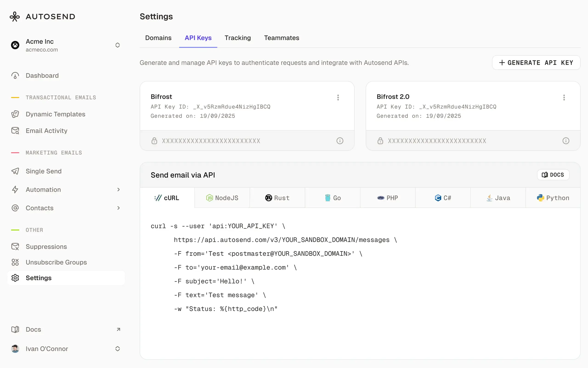The height and width of the screenshot is (368, 588).
Task: Click Ivan O'Connor's avatar
Action: click(15, 349)
